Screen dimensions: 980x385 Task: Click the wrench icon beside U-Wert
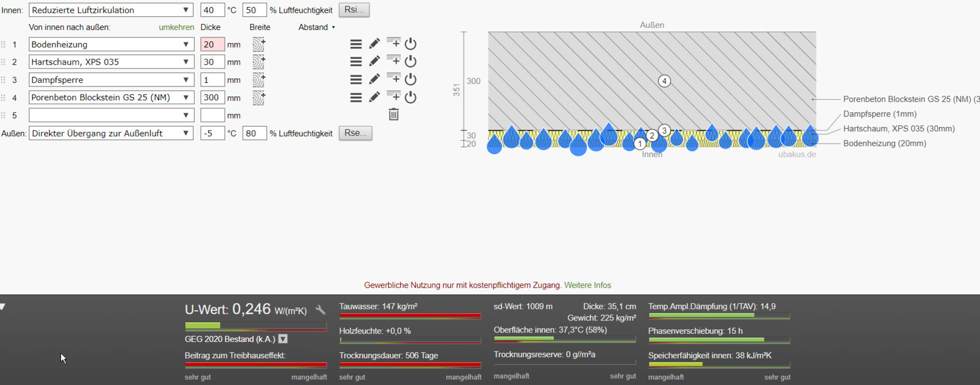click(x=321, y=310)
